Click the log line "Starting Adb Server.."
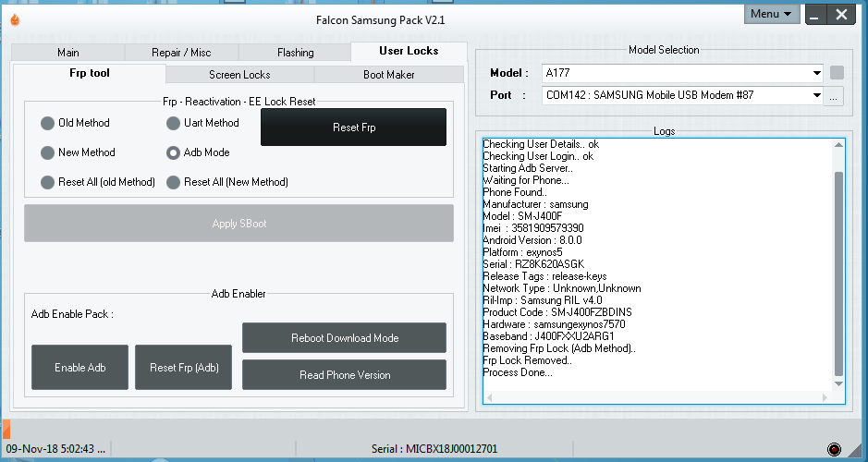This screenshot has width=868, height=462. 528,168
